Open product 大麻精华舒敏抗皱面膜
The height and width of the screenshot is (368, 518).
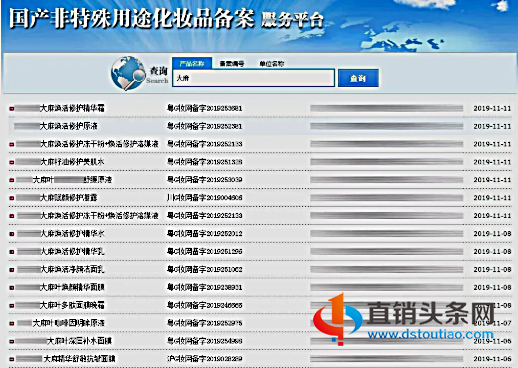pos(79,359)
